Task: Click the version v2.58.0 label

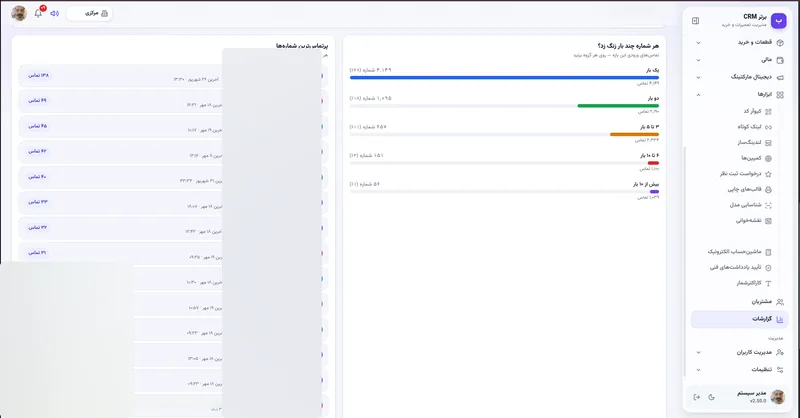Action: click(758, 401)
